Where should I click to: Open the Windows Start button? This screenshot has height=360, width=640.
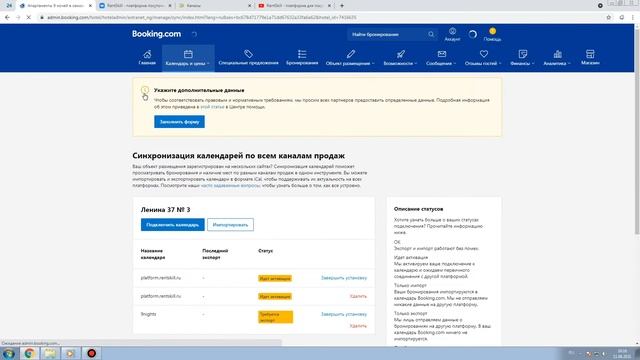pyautogui.click(x=9, y=353)
